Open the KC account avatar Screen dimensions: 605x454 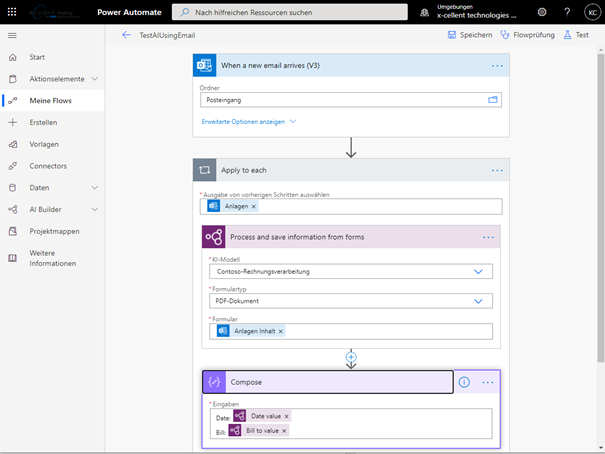593,12
